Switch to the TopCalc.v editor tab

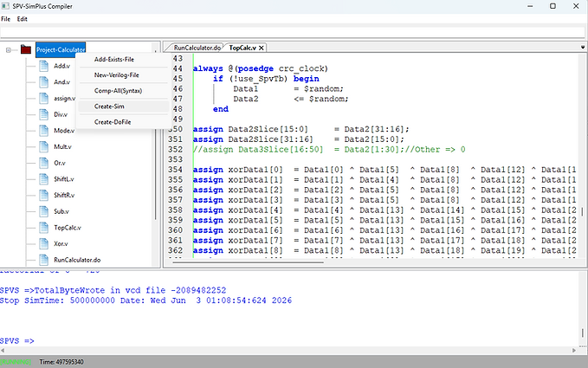pos(242,48)
